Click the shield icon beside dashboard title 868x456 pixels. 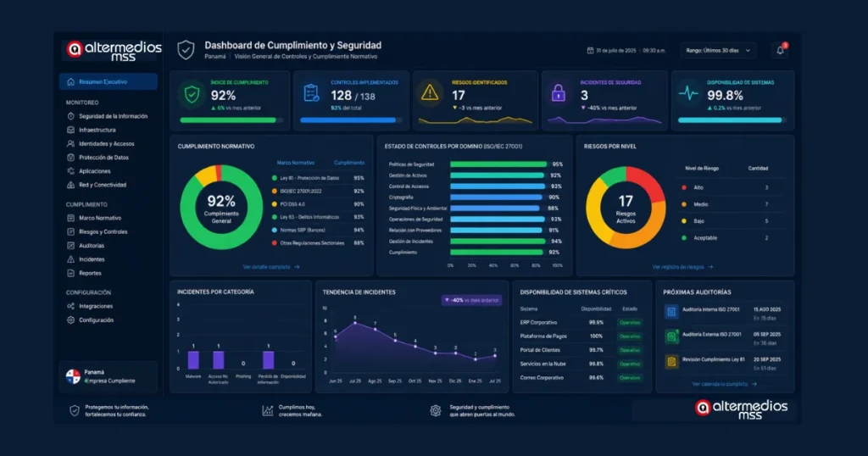pos(186,50)
